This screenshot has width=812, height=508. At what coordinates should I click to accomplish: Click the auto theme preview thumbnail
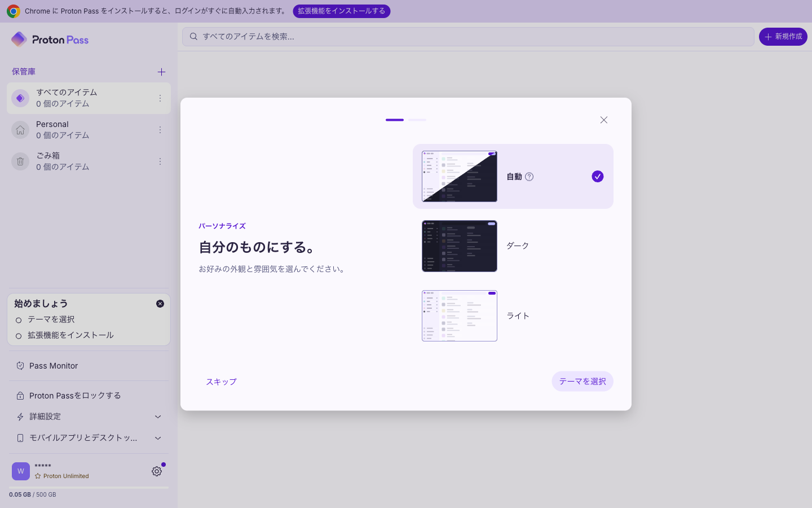[x=460, y=176]
